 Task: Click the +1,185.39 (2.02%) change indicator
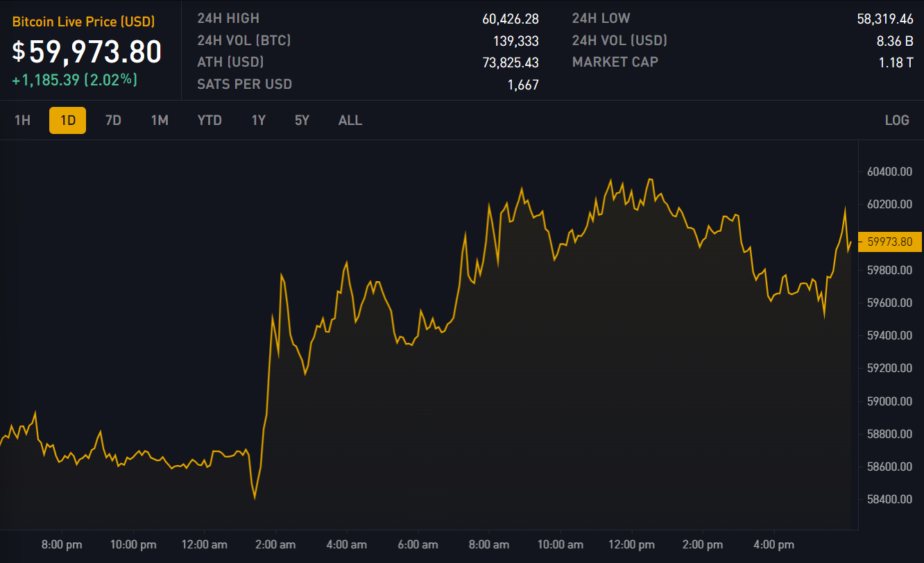75,80
